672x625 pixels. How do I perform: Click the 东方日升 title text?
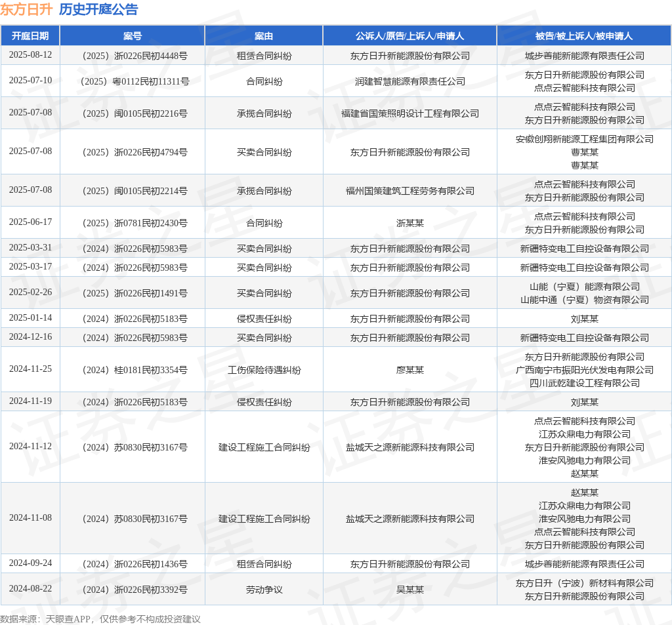pyautogui.click(x=26, y=9)
